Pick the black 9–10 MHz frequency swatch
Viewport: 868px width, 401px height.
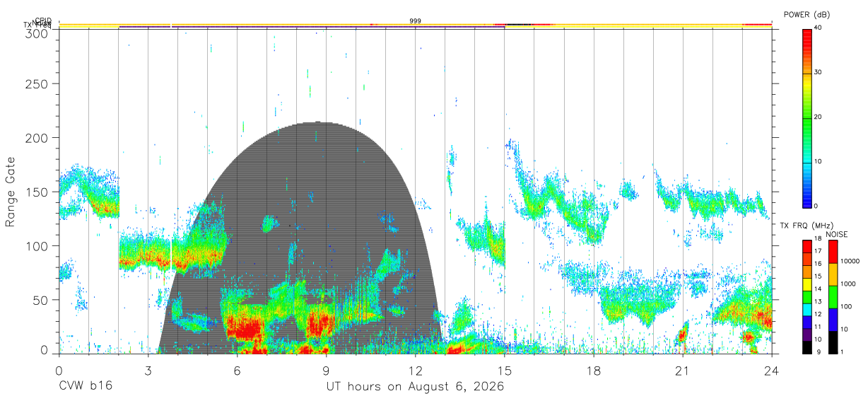[807, 347]
